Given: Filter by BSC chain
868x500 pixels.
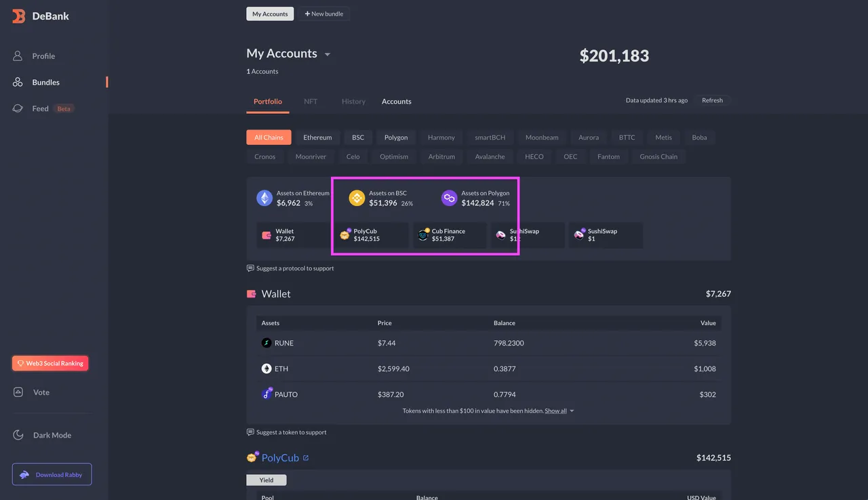Looking at the screenshot, I should coord(358,138).
